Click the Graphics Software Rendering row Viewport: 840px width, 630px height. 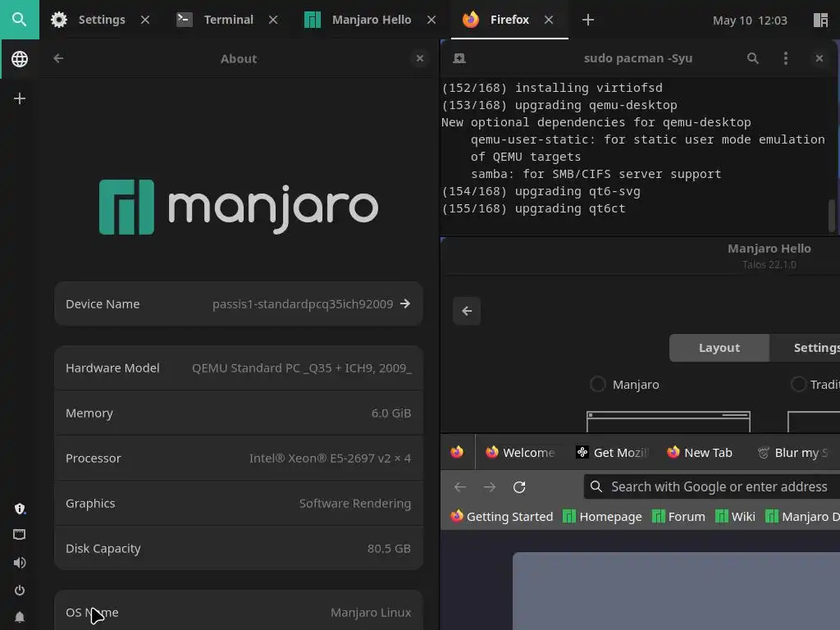click(239, 504)
